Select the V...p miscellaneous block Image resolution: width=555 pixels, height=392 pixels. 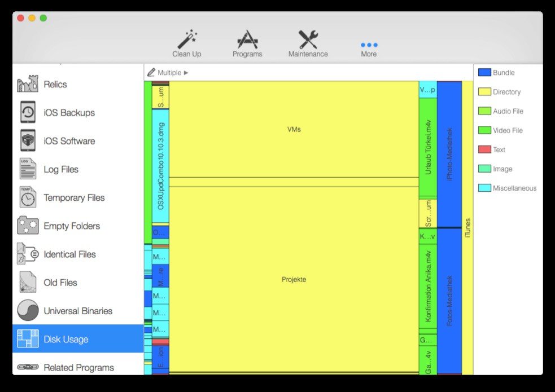428,90
